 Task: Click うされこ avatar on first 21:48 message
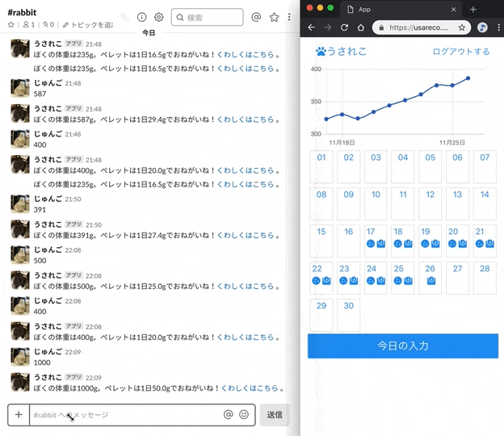click(x=20, y=48)
